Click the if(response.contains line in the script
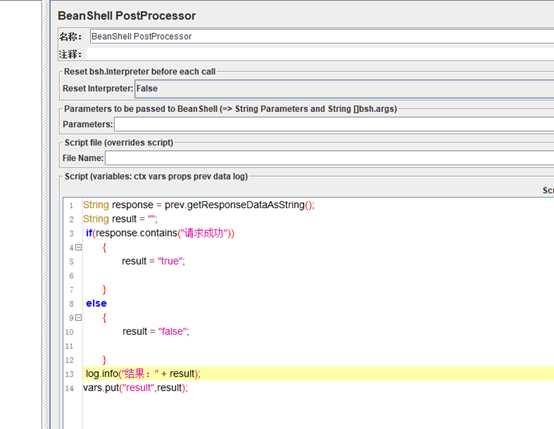 (x=160, y=233)
